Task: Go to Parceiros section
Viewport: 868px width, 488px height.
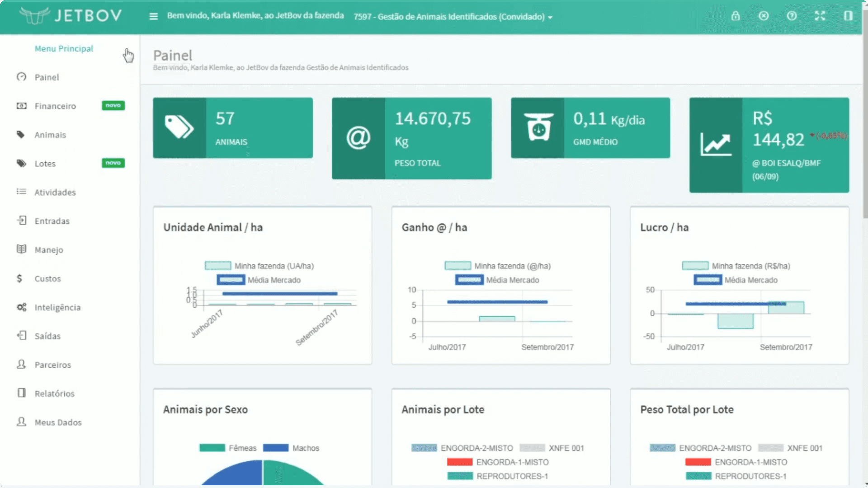Action: pyautogui.click(x=53, y=365)
